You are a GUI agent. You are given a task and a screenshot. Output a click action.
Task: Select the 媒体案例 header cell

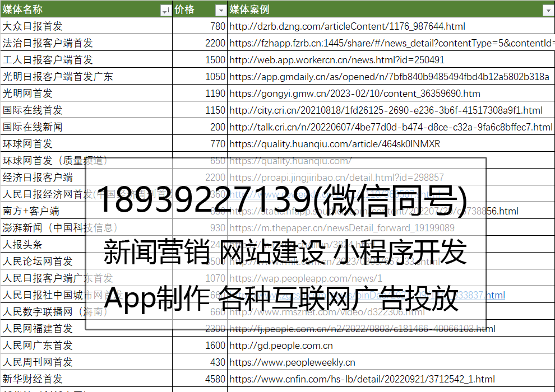point(391,9)
